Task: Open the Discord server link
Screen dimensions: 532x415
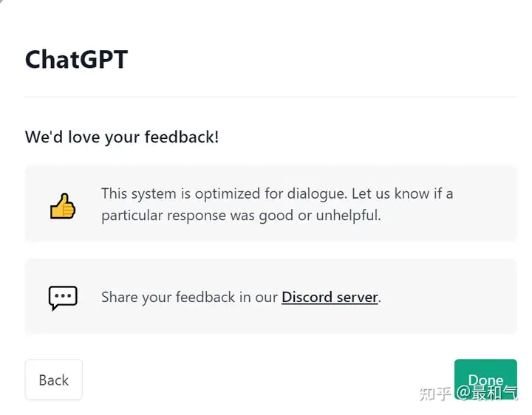Action: (330, 297)
